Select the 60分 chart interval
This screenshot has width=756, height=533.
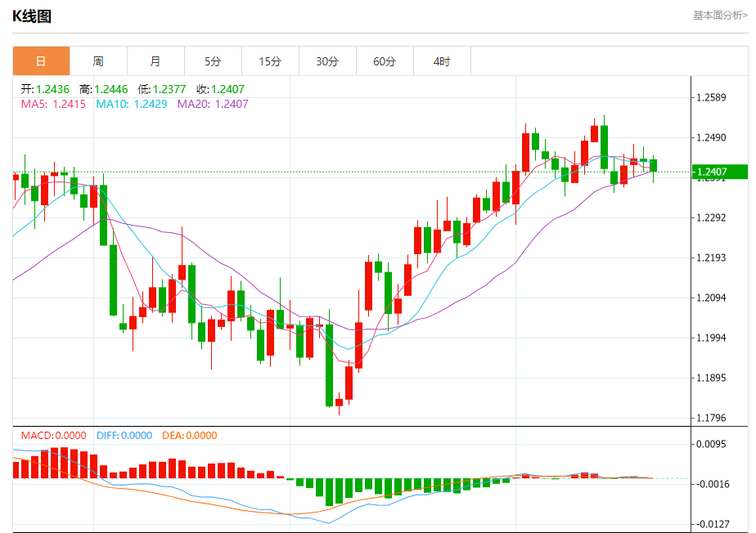tap(385, 61)
